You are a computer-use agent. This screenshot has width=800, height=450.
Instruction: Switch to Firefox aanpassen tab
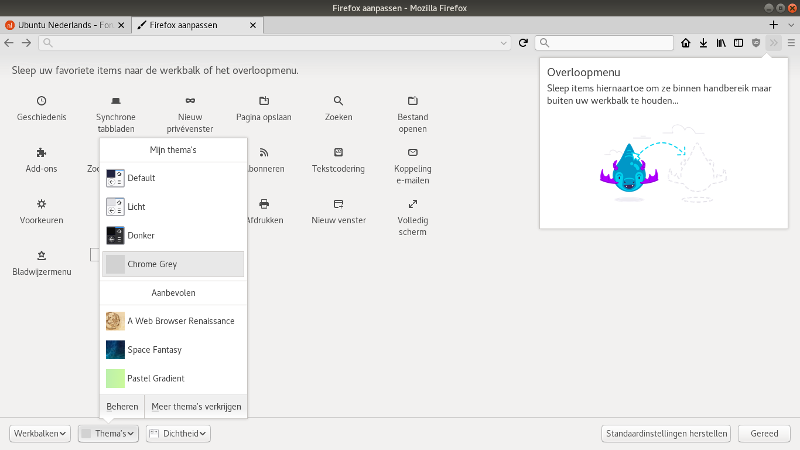click(x=197, y=25)
